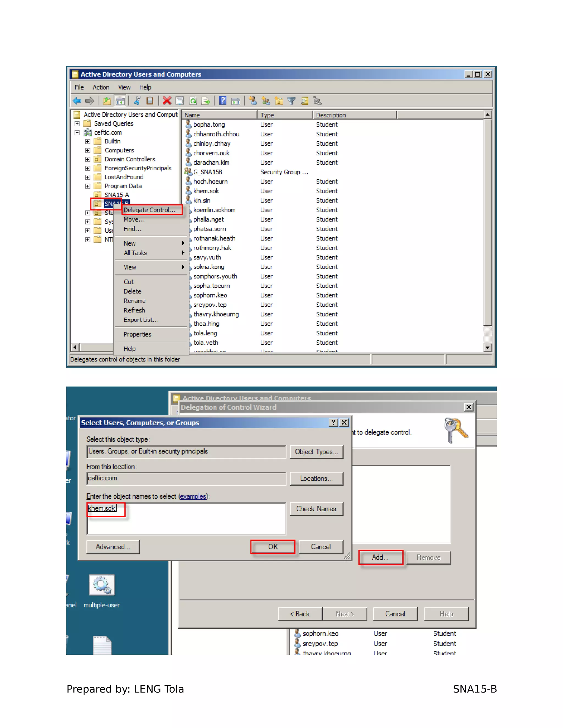The width and height of the screenshot is (563, 728).
Task: Click the Check Names button
Action: [x=316, y=509]
